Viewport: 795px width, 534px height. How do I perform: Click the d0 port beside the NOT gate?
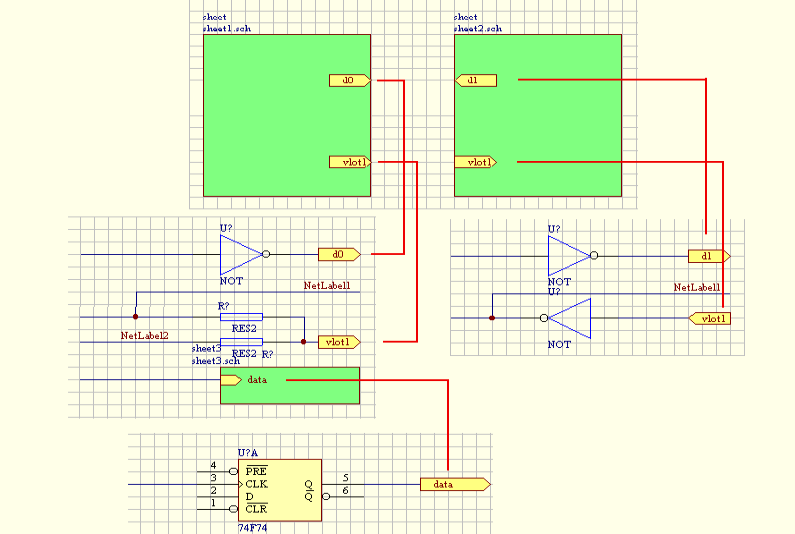(x=339, y=255)
